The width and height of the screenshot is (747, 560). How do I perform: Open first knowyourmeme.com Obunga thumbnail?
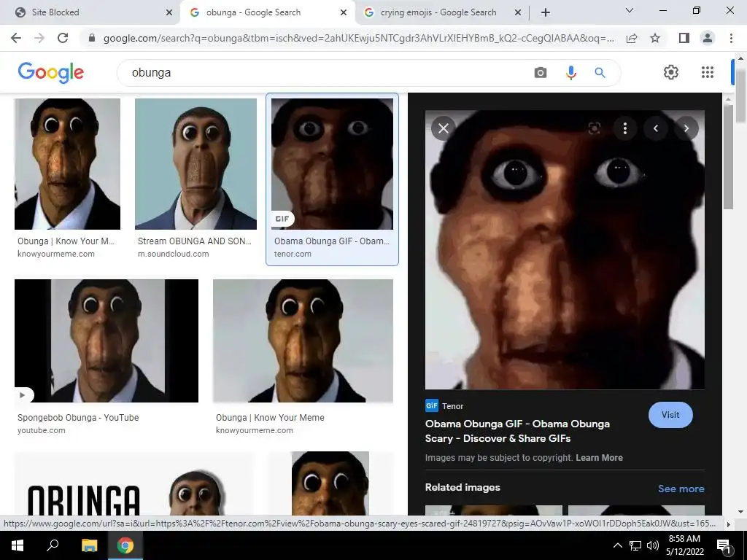pos(67,164)
